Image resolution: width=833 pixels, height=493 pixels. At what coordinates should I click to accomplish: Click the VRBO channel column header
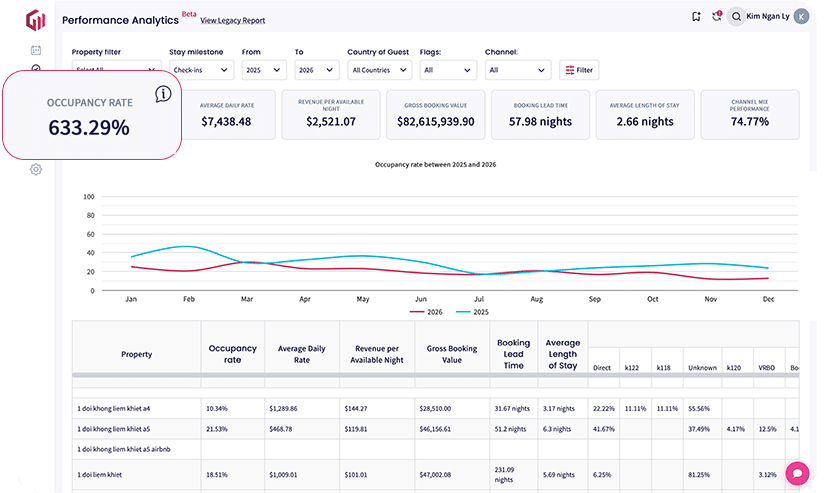pyautogui.click(x=767, y=368)
